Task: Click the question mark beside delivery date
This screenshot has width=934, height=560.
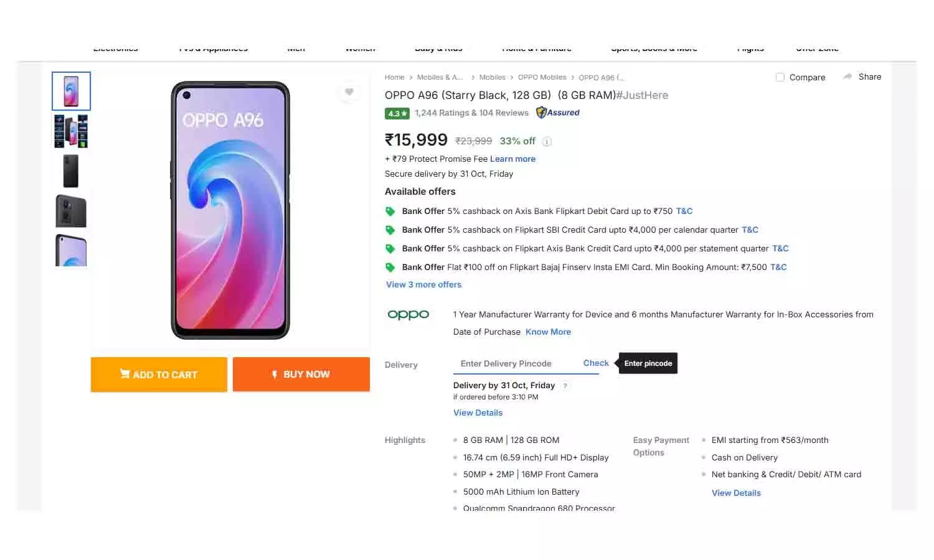Action: click(x=565, y=386)
